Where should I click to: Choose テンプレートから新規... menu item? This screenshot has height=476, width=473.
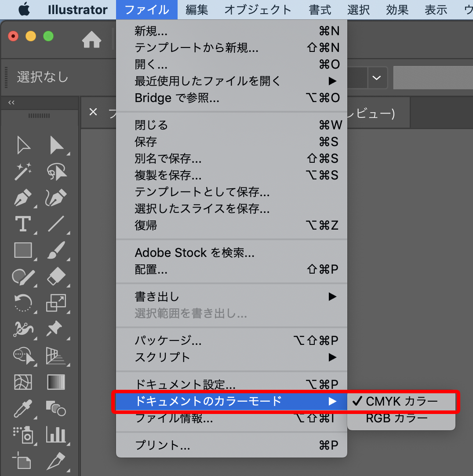click(x=232, y=48)
